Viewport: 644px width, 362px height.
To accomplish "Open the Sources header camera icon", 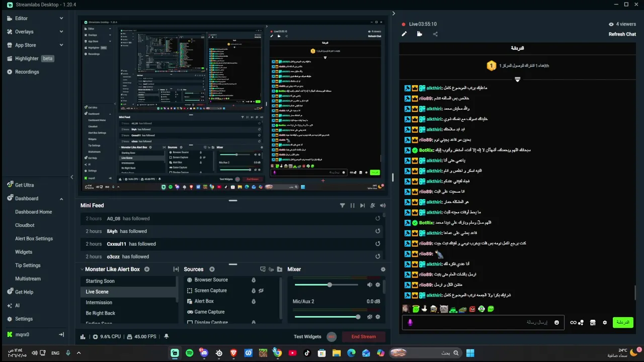I will tap(271, 269).
